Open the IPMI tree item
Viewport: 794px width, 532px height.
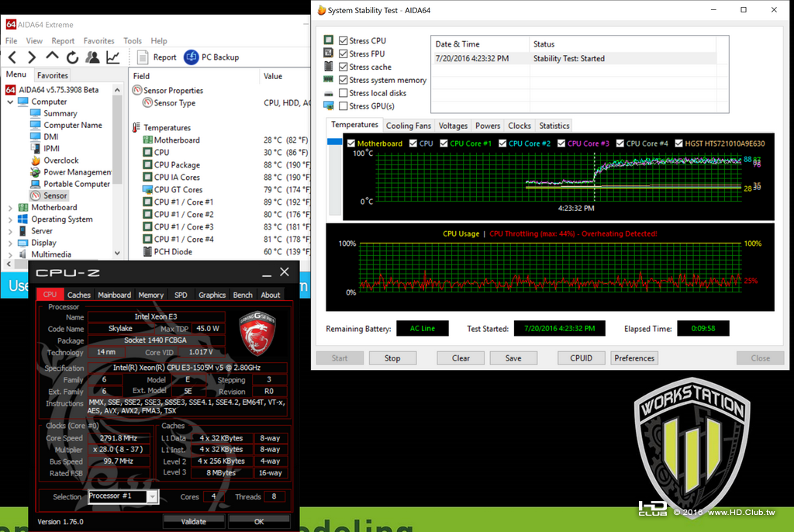click(51, 148)
